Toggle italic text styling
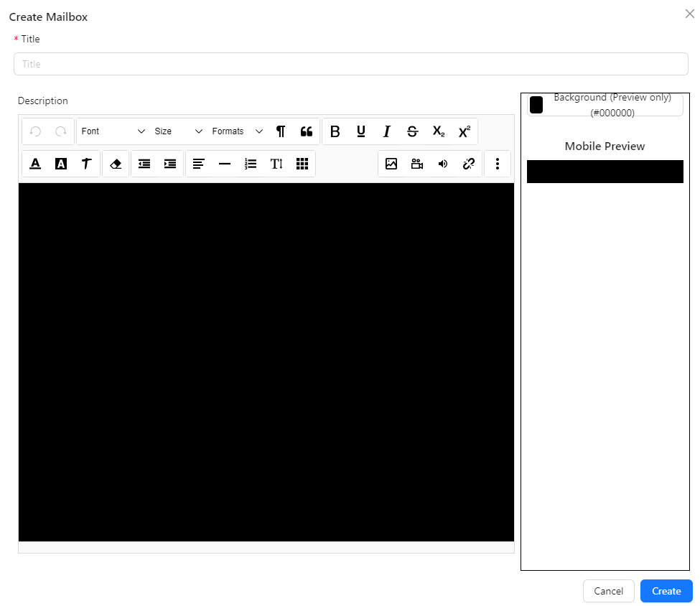 tap(386, 131)
